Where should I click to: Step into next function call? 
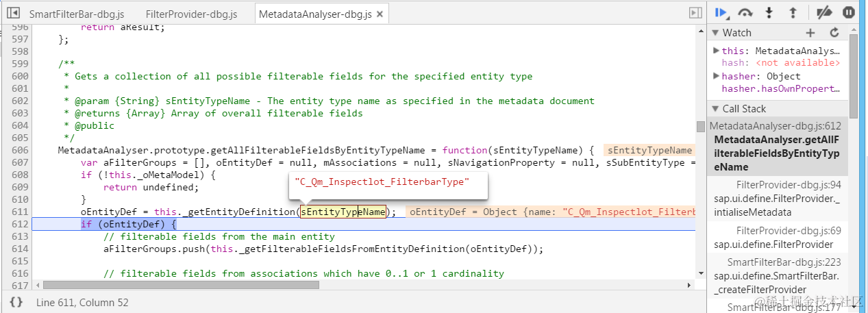(x=769, y=12)
